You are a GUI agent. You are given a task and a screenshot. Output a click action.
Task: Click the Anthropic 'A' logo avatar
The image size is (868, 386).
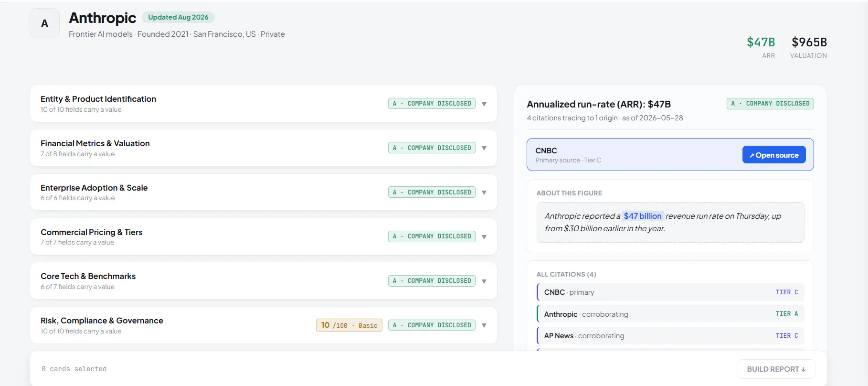tap(44, 23)
